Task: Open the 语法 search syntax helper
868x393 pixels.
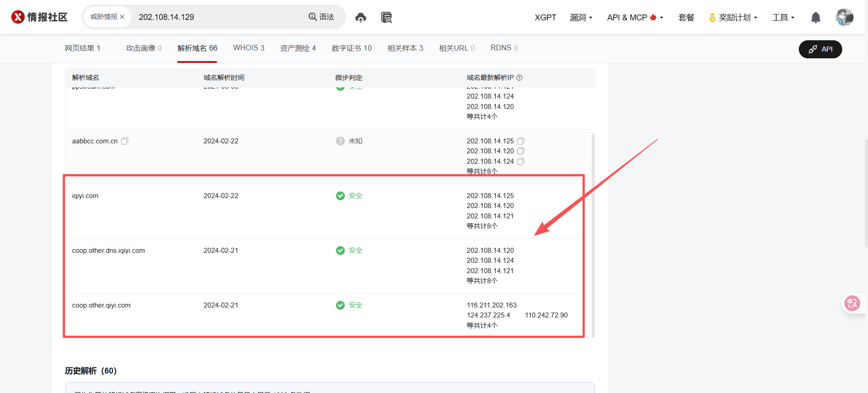Action: [321, 17]
